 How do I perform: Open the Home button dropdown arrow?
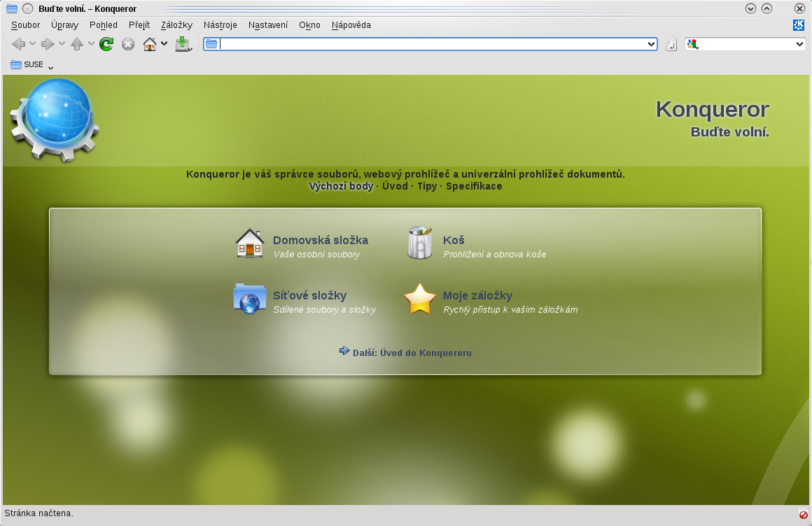(164, 44)
